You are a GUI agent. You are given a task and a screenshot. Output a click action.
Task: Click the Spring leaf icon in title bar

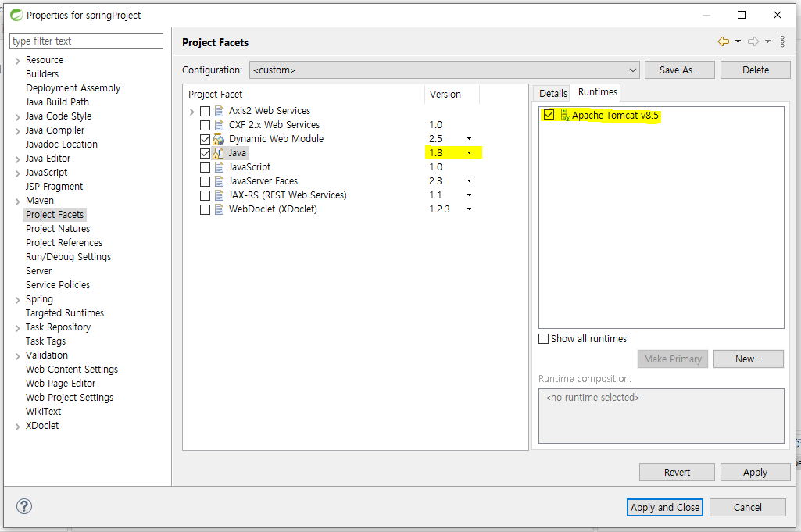coord(16,15)
